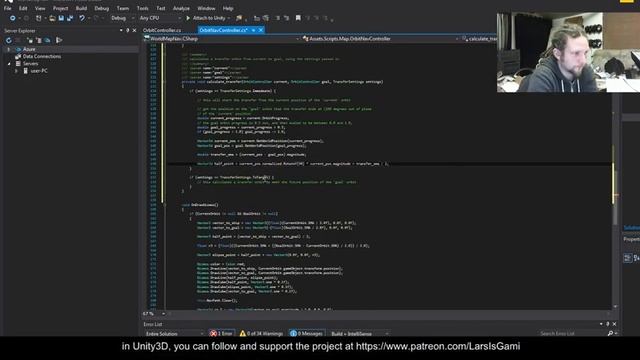The height and width of the screenshot is (360, 640).
Task: Open the 67 % zoom level dropdown
Action: (x=154, y=314)
